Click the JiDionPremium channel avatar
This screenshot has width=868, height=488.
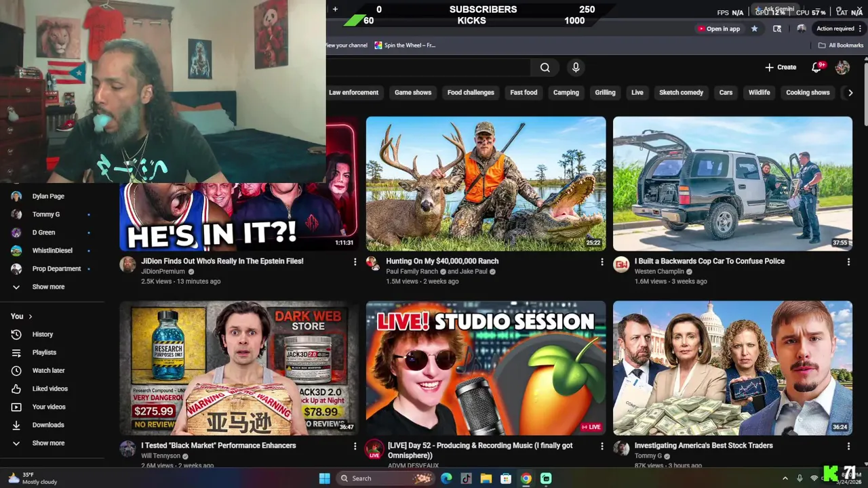127,264
